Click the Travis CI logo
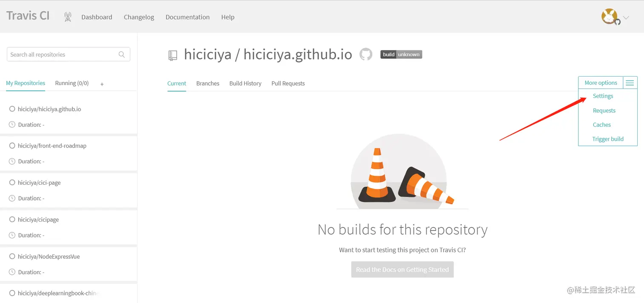 [x=28, y=16]
